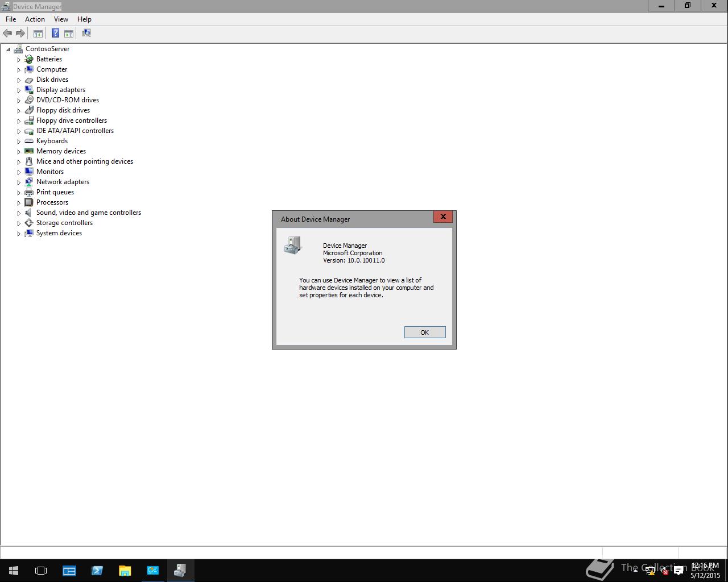Expand the Batteries category arrow
Screen dimensions: 728x582
[x=19, y=60]
